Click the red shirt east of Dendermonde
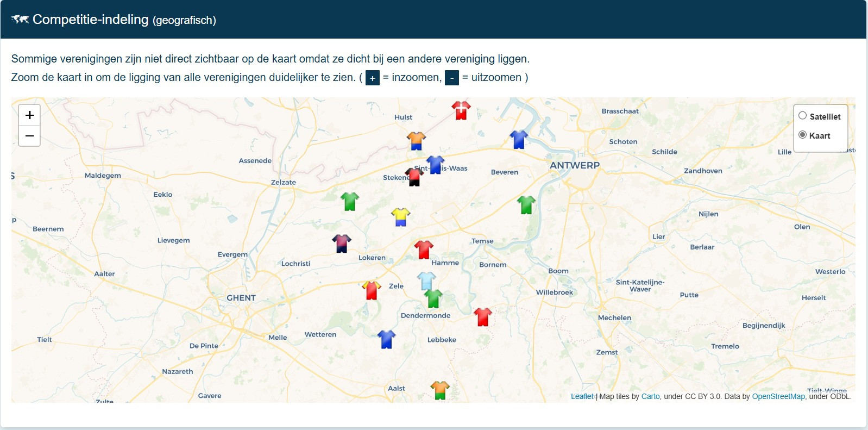This screenshot has width=868, height=430. point(482,316)
